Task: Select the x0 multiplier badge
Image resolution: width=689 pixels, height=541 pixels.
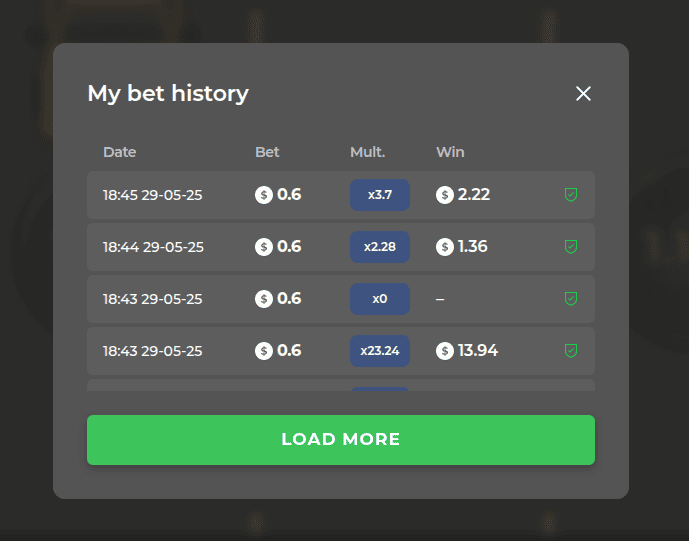Action: click(x=380, y=299)
